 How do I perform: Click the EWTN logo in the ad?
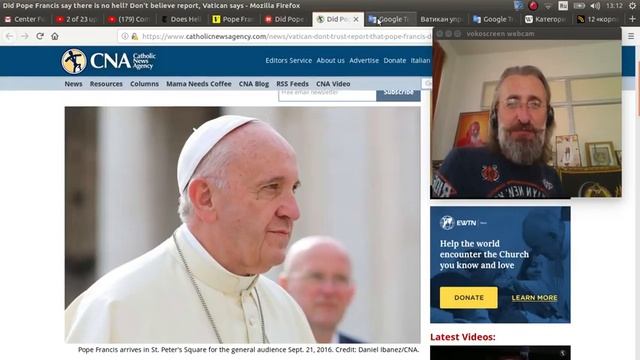(458, 223)
